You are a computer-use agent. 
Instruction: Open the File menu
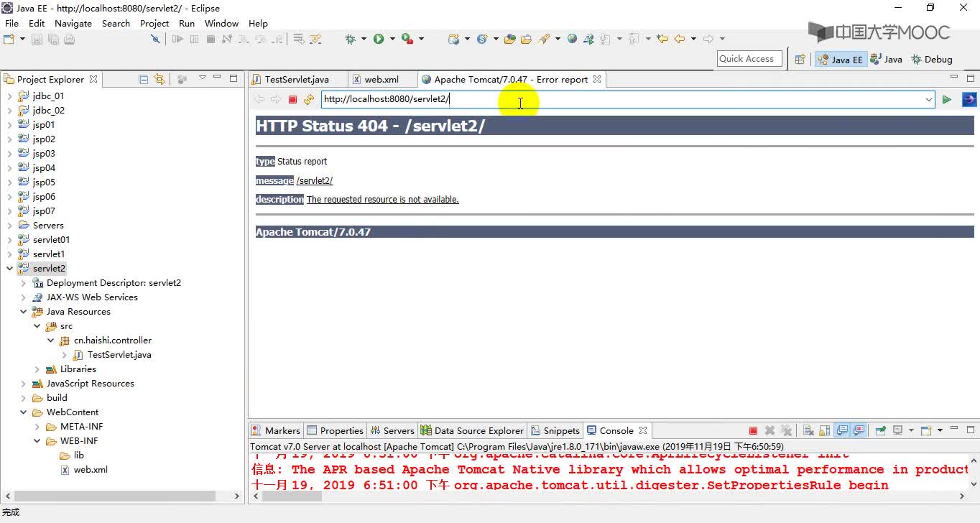[11, 23]
